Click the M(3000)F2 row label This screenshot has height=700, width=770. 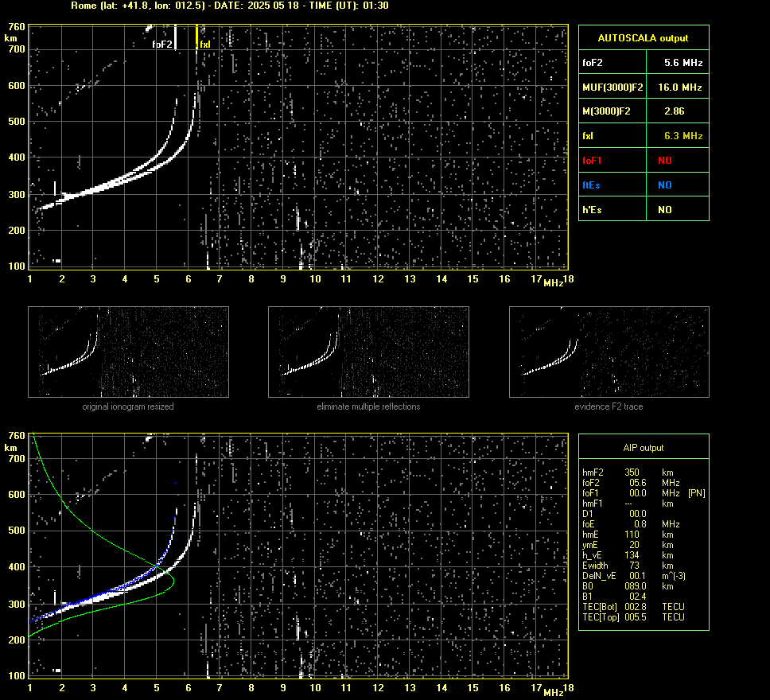pyautogui.click(x=606, y=111)
